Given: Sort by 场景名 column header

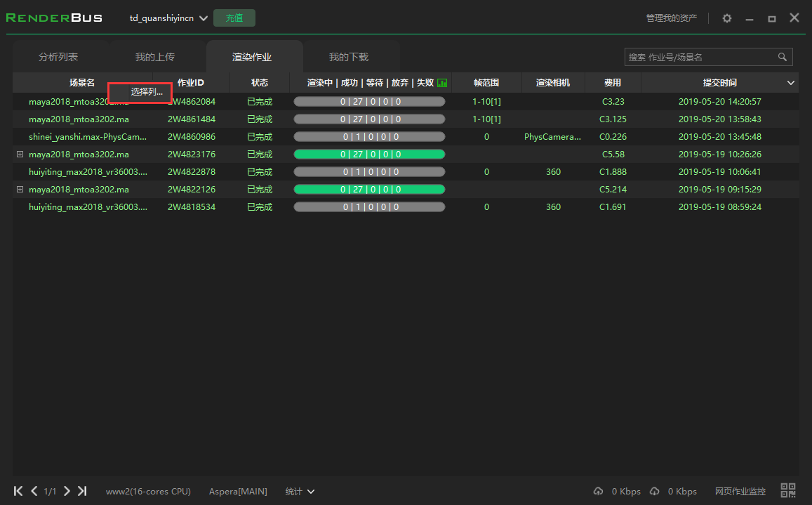Looking at the screenshot, I should pos(82,83).
